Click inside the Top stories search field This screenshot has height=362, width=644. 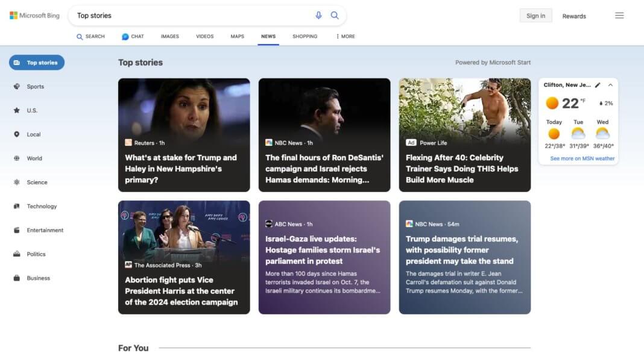pyautogui.click(x=181, y=15)
